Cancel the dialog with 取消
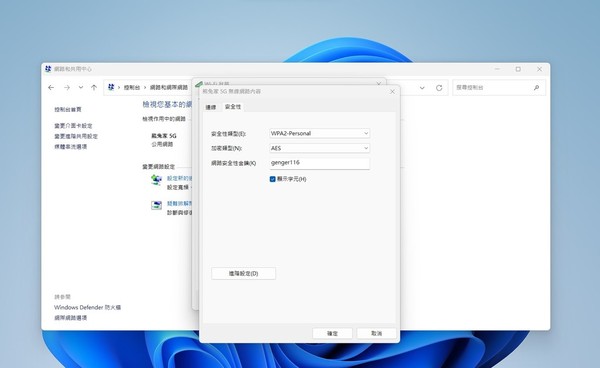This screenshot has height=368, width=600. [x=377, y=333]
